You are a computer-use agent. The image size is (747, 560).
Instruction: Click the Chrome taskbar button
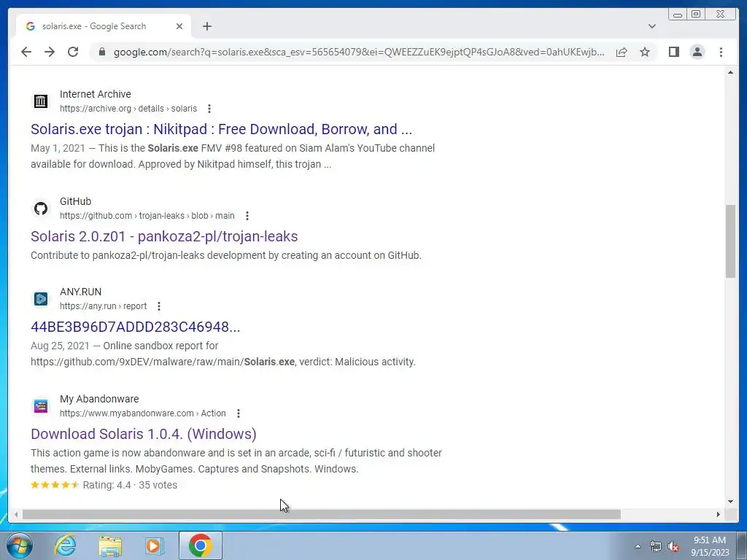[x=200, y=545]
